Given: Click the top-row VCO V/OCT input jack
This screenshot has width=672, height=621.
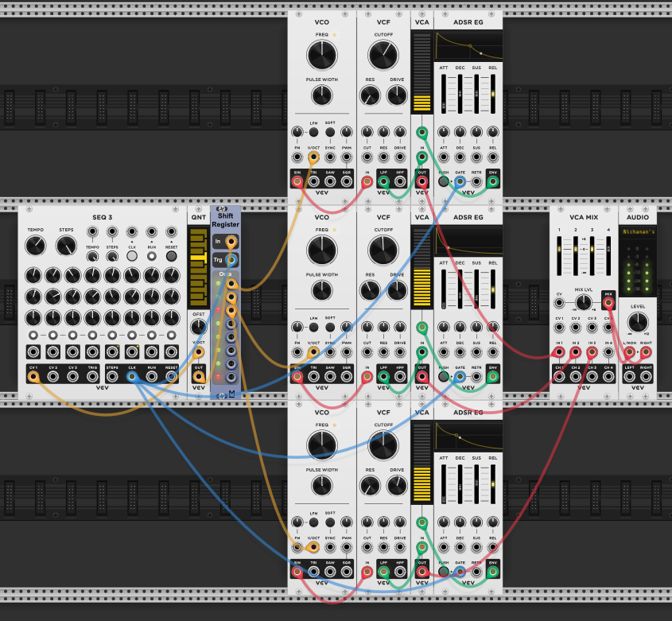Looking at the screenshot, I should click(x=313, y=157).
